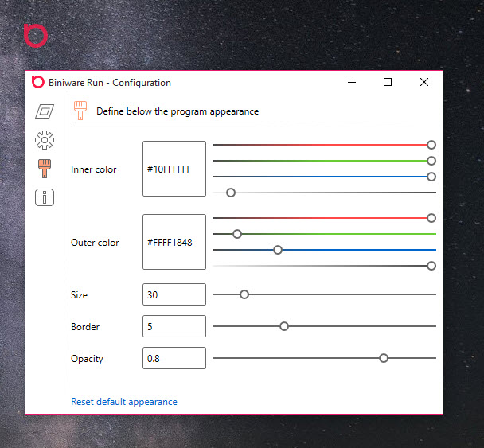Click Reset default appearance link
This screenshot has width=484, height=448.
(x=124, y=402)
